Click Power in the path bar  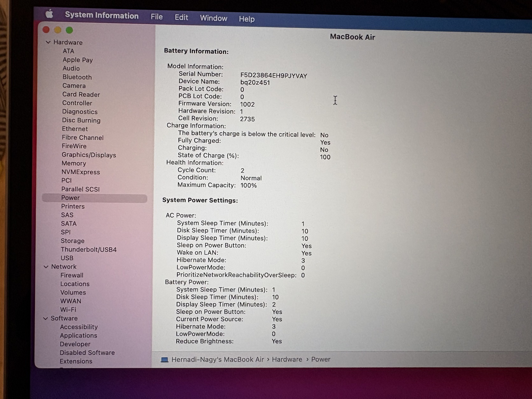[321, 360]
